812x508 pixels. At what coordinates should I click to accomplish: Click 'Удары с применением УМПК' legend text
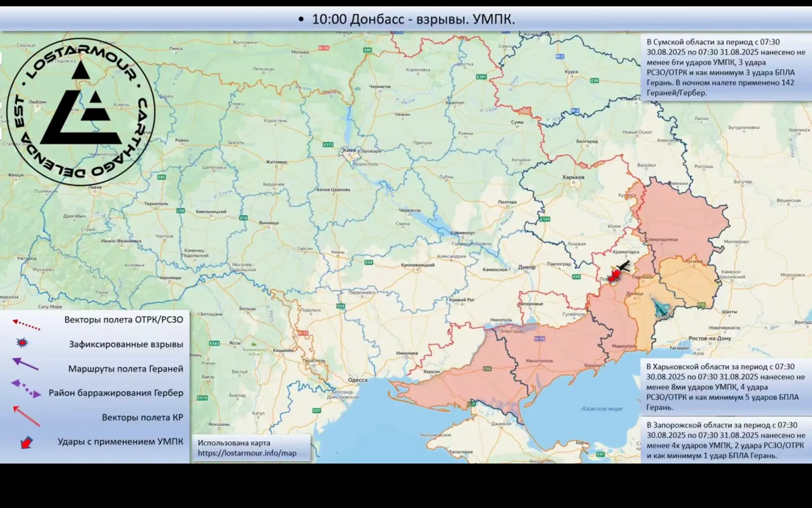click(x=121, y=442)
